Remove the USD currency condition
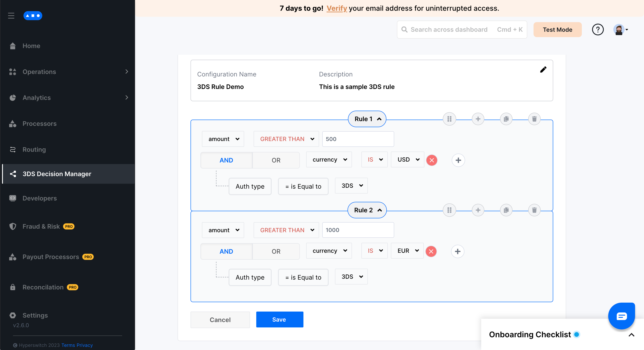 tap(432, 160)
